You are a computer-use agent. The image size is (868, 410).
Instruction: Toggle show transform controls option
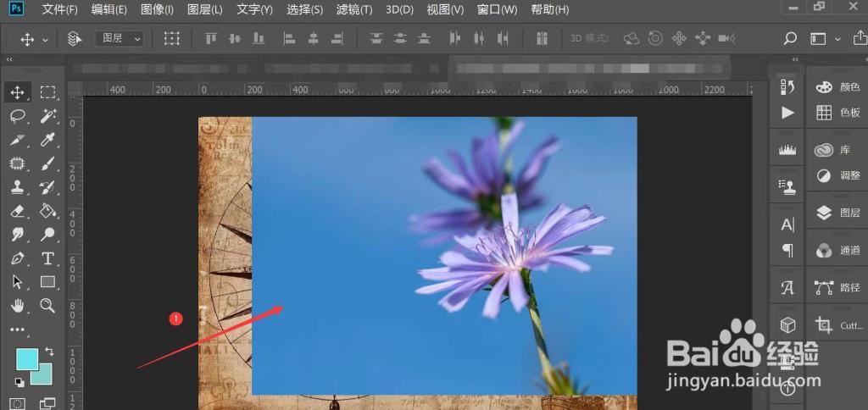pos(172,39)
